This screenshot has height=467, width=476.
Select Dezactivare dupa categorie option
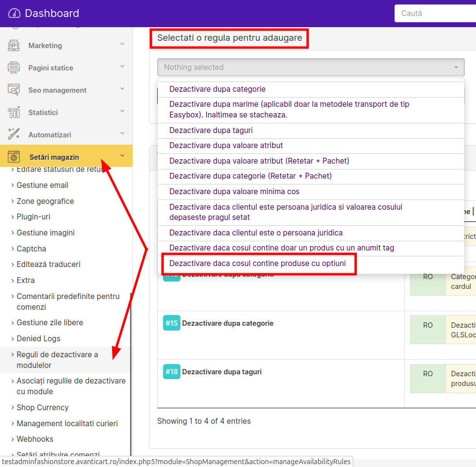(217, 89)
